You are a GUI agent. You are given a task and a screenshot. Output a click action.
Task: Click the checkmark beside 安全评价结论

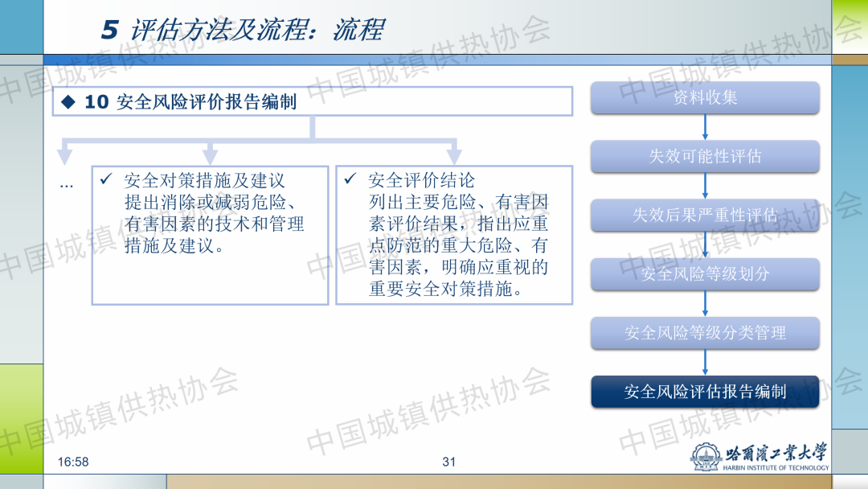pyautogui.click(x=350, y=179)
